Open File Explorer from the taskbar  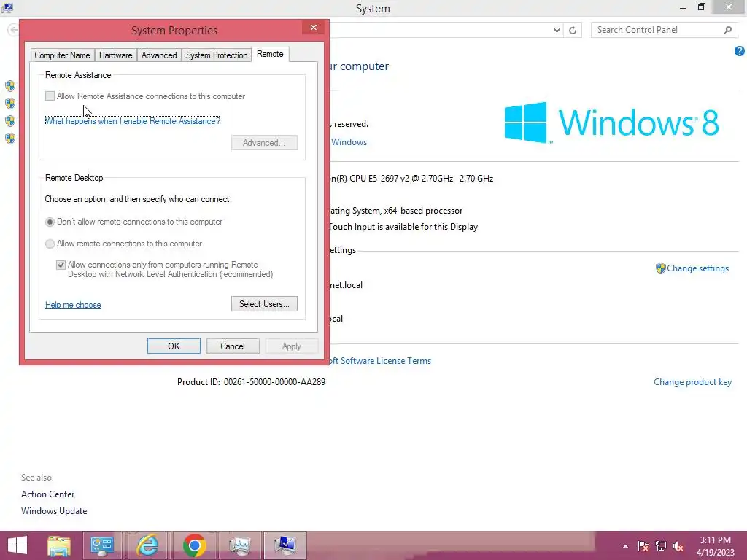tap(59, 545)
